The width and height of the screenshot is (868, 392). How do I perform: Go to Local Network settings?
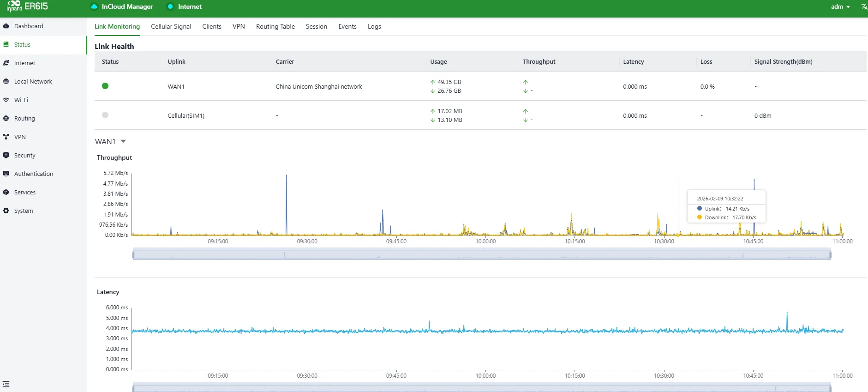[x=33, y=82]
